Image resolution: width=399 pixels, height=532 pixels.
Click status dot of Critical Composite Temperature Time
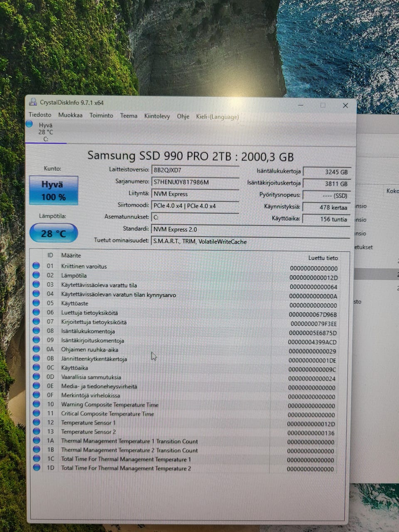(36, 413)
